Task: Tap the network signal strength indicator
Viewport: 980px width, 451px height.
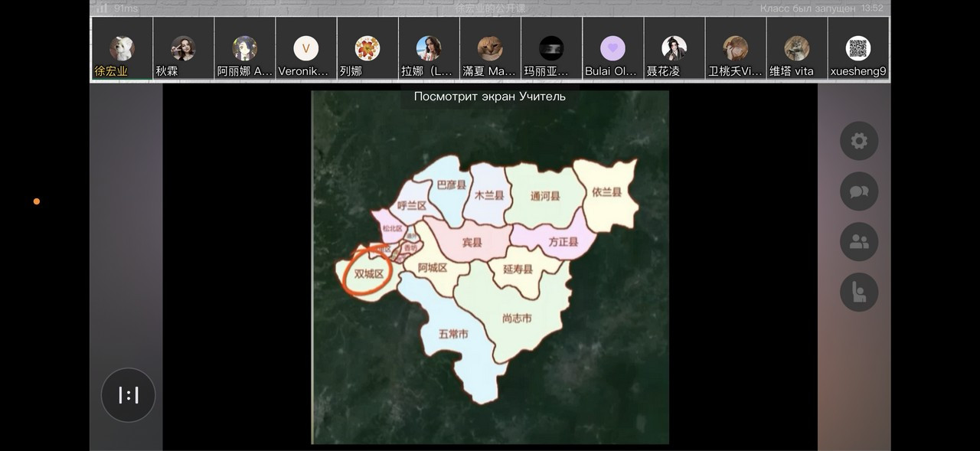Action: 102,8
